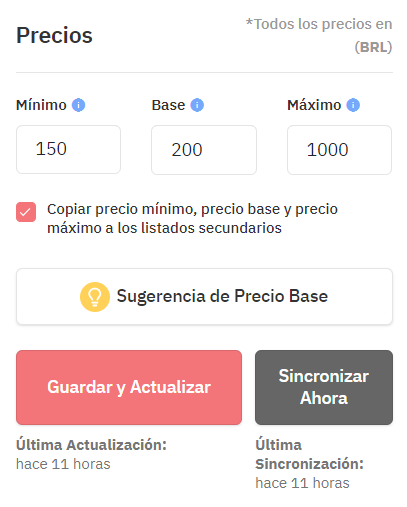Click the 'Copiar precio mínimo, precio base' label text
Image resolution: width=407 pixels, height=507 pixels.
click(192, 218)
